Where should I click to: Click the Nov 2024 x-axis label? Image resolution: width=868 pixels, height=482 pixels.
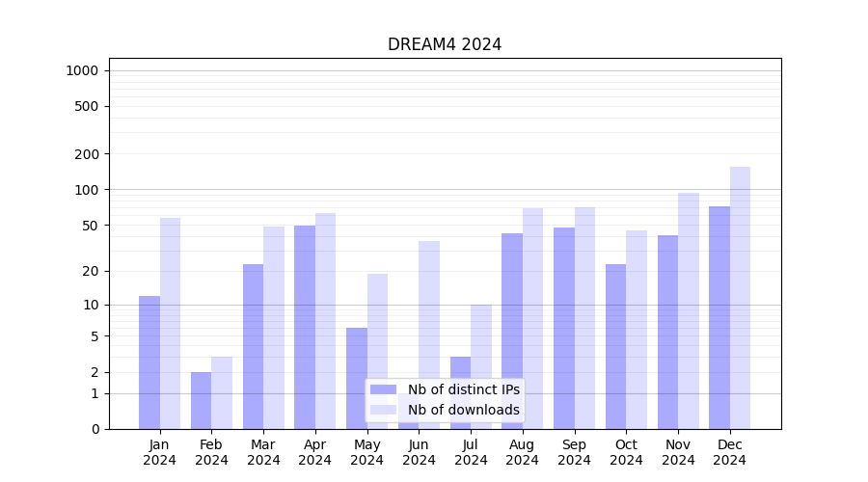pos(678,452)
